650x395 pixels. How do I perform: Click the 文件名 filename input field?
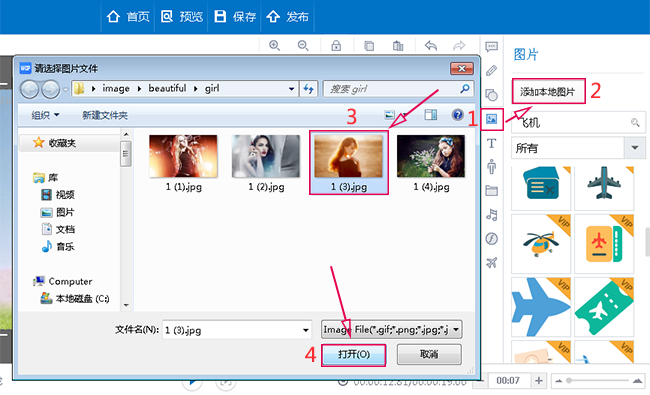click(237, 330)
